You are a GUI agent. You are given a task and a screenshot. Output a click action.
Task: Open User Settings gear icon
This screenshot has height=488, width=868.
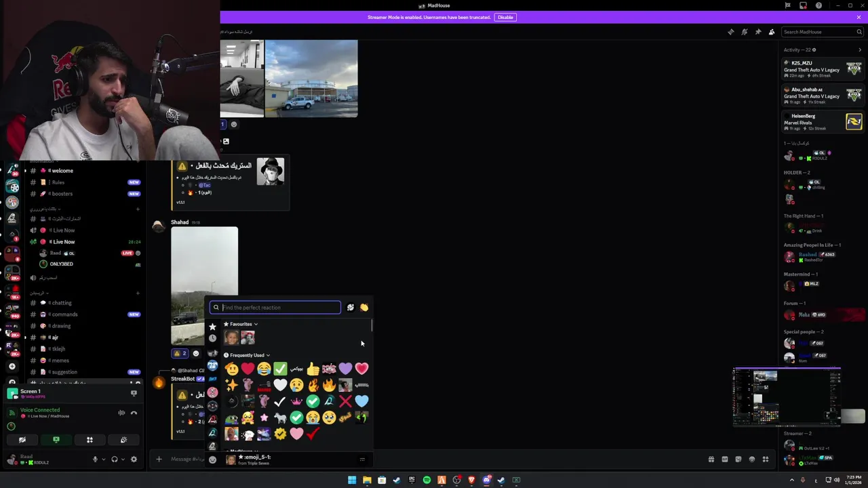pyautogui.click(x=134, y=460)
